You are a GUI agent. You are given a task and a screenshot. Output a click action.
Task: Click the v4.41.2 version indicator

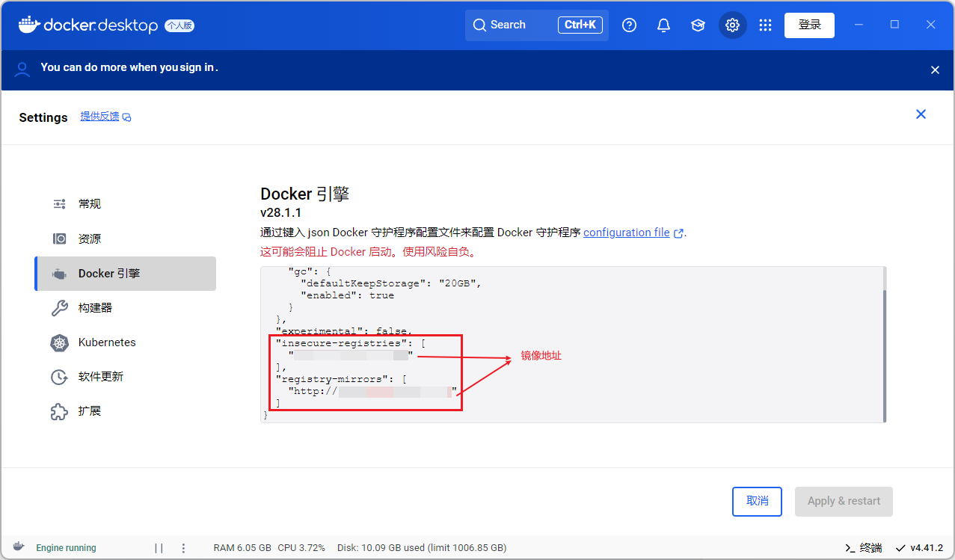point(919,548)
